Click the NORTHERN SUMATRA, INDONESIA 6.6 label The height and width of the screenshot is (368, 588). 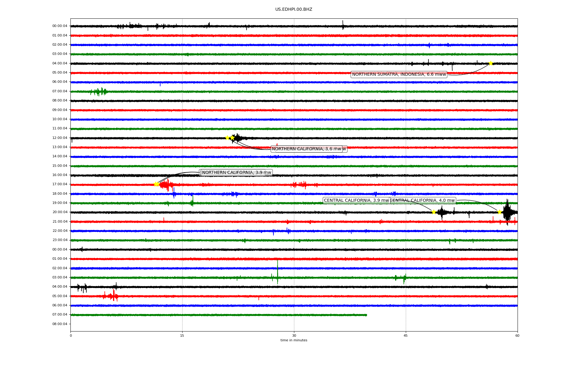click(x=399, y=74)
